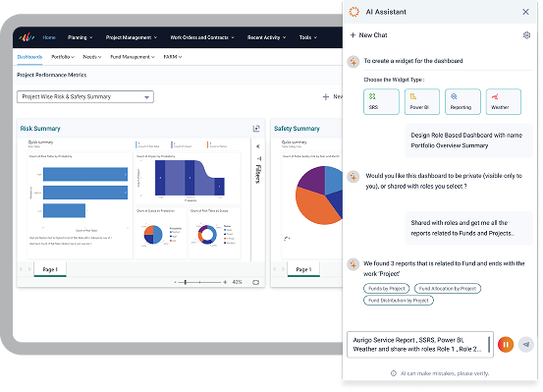The width and height of the screenshot is (543, 392).
Task: Choose the Weather widget type
Action: coord(503,101)
